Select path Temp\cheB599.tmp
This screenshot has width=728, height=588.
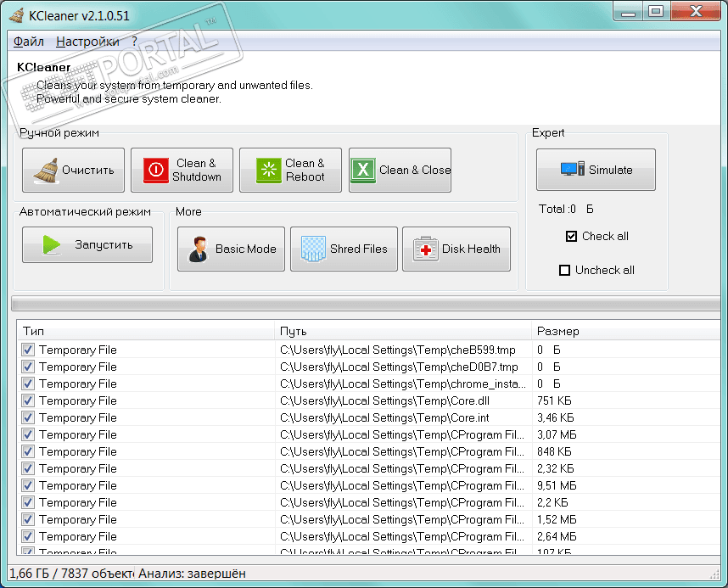coord(397,350)
